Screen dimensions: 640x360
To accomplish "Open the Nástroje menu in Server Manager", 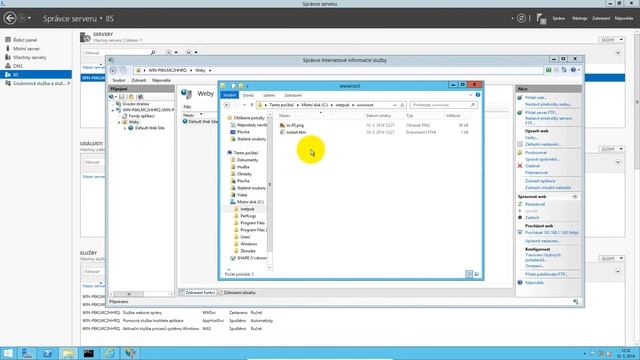I will pos(580,18).
